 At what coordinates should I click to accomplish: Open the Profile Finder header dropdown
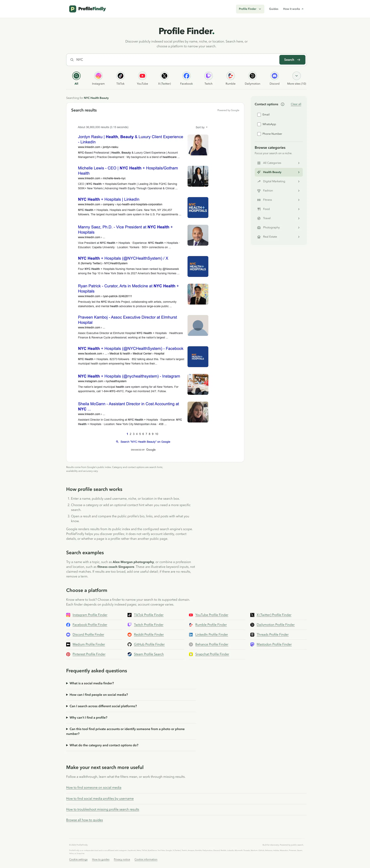(250, 9)
